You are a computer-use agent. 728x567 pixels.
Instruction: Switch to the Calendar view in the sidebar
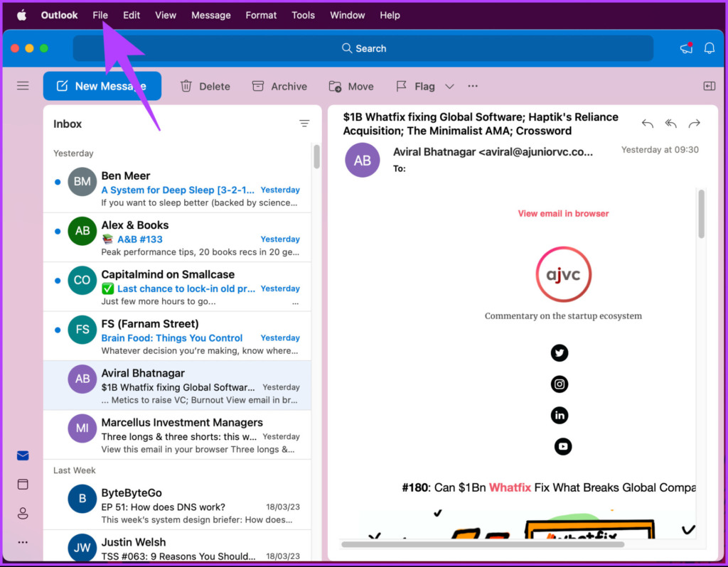[x=23, y=485]
